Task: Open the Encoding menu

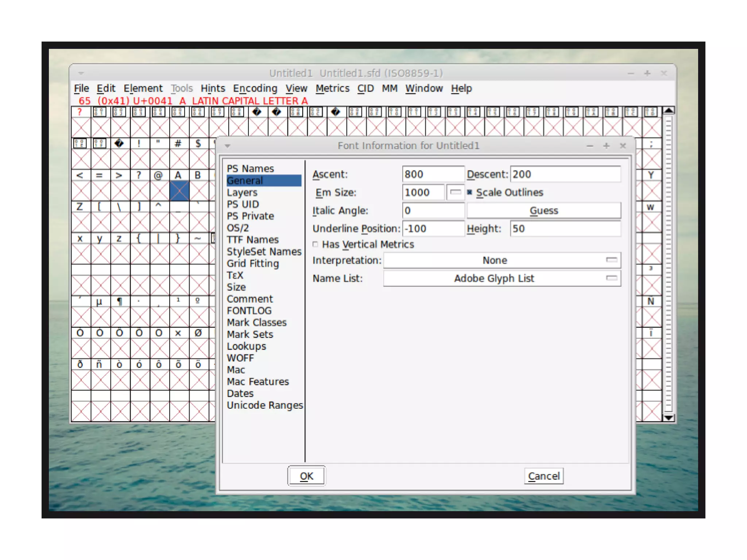Action: click(x=255, y=89)
